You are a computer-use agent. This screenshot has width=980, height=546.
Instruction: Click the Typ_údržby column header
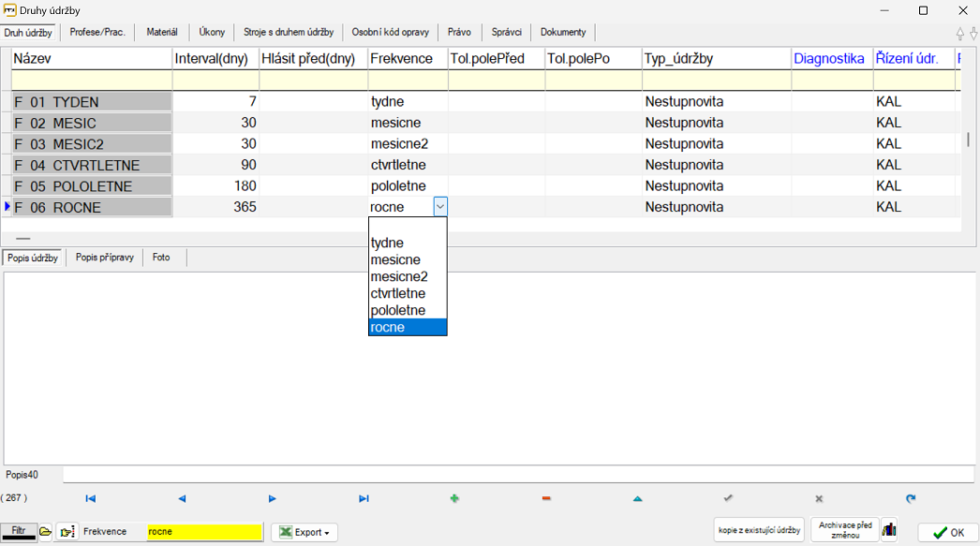[717, 59]
